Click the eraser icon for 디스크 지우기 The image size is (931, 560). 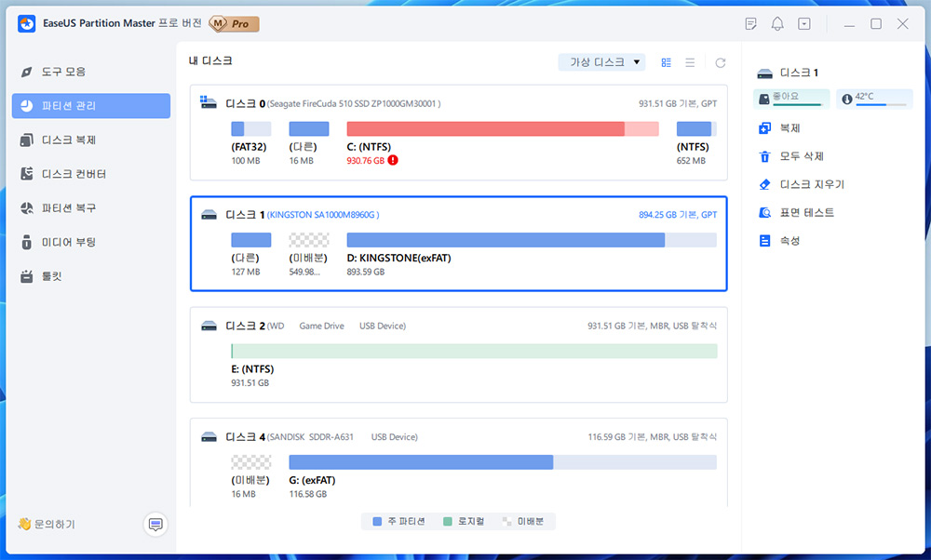pos(764,184)
